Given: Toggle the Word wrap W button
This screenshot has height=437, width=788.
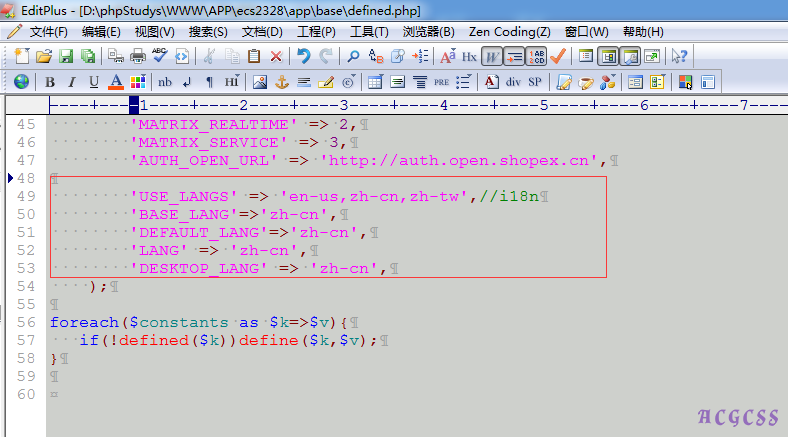Looking at the screenshot, I should pos(491,56).
